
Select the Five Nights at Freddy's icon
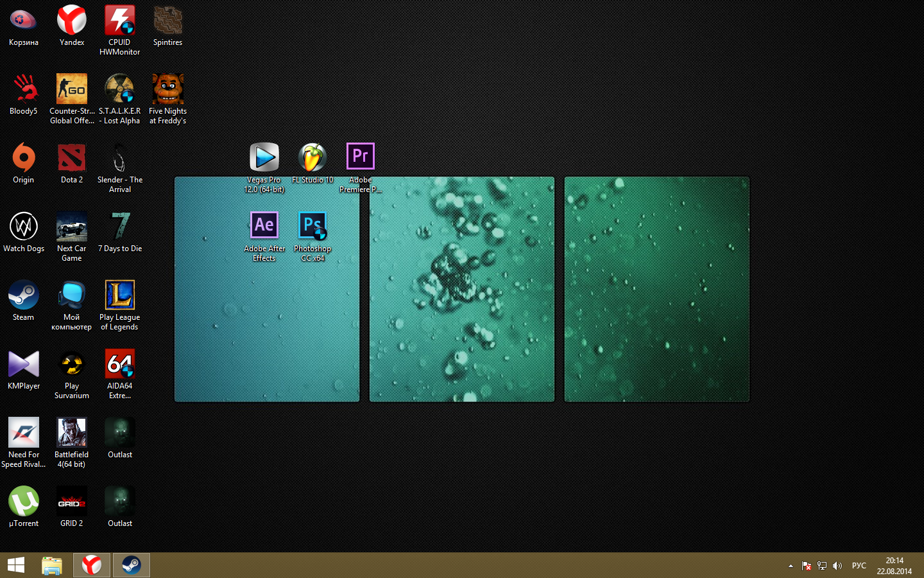[x=167, y=89]
